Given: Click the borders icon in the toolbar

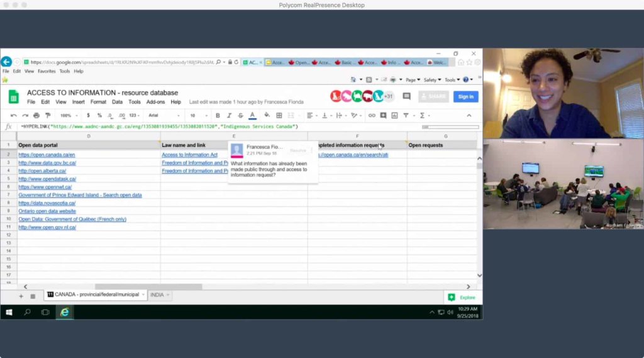Looking at the screenshot, I should (x=279, y=116).
